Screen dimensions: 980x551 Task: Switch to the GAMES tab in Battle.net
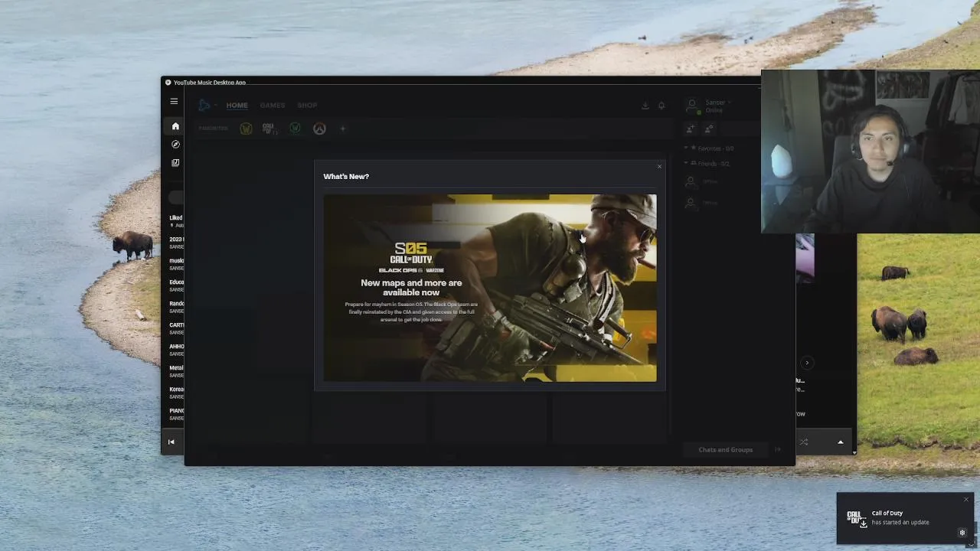click(x=272, y=106)
